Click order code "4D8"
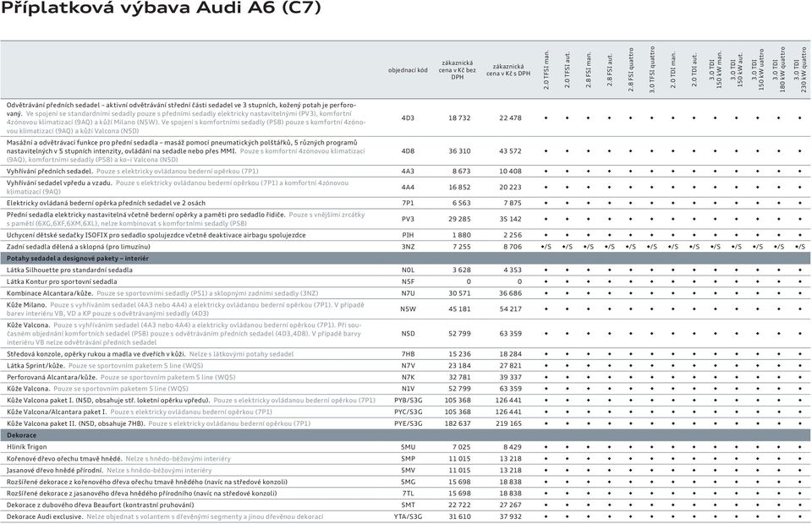 (x=408, y=151)
